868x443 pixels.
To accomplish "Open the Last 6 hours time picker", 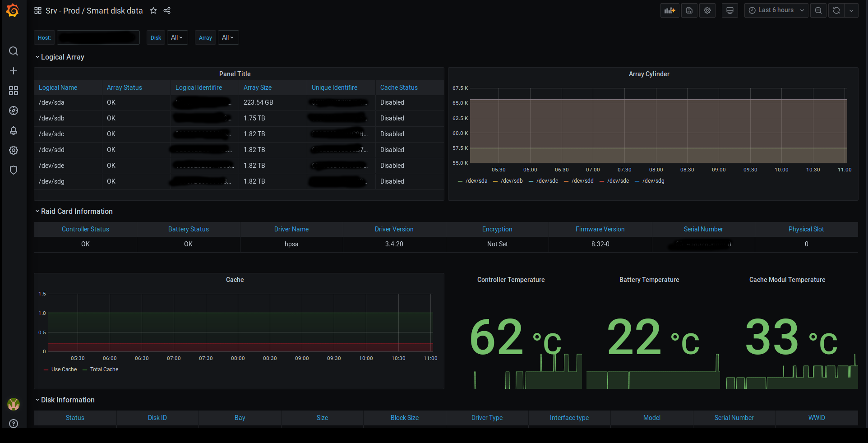I will point(776,10).
